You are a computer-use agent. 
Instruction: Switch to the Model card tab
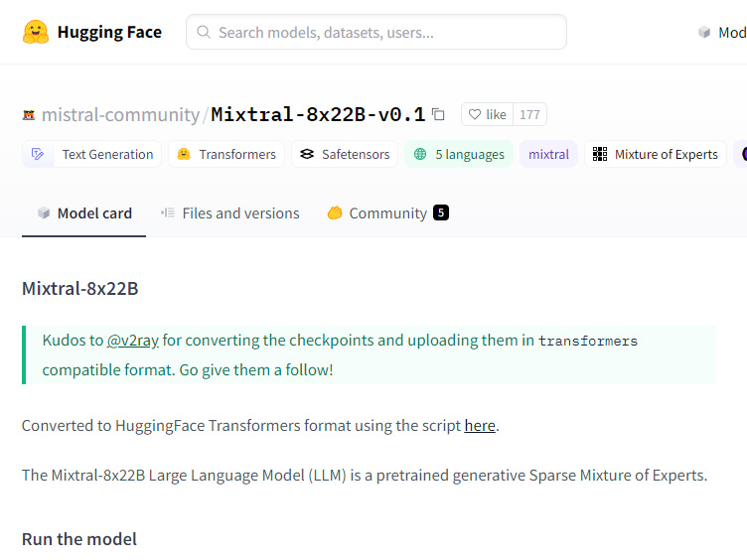tap(84, 212)
